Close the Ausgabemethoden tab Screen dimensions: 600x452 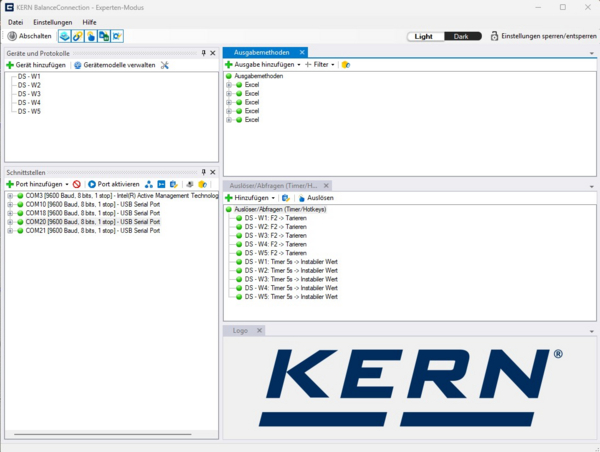pos(302,52)
